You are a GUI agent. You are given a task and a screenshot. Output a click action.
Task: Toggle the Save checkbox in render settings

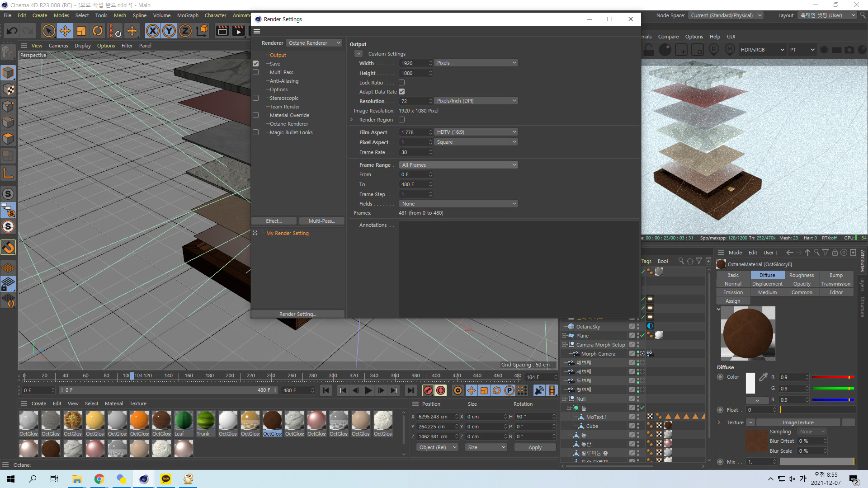[256, 64]
